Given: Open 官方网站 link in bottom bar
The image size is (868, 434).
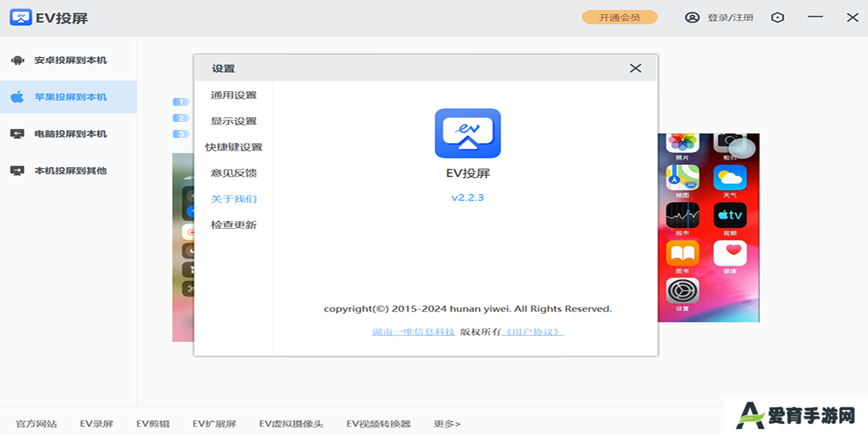Looking at the screenshot, I should [36, 424].
